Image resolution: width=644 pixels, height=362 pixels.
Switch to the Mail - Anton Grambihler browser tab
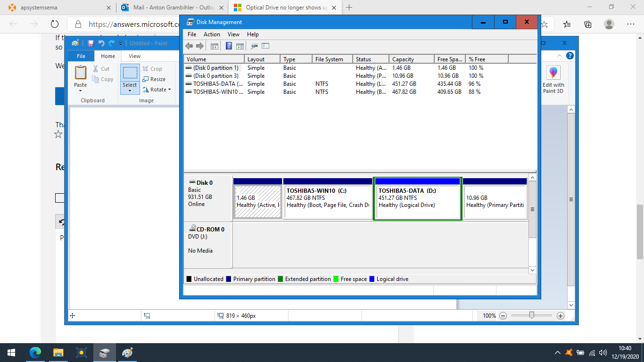(172, 8)
